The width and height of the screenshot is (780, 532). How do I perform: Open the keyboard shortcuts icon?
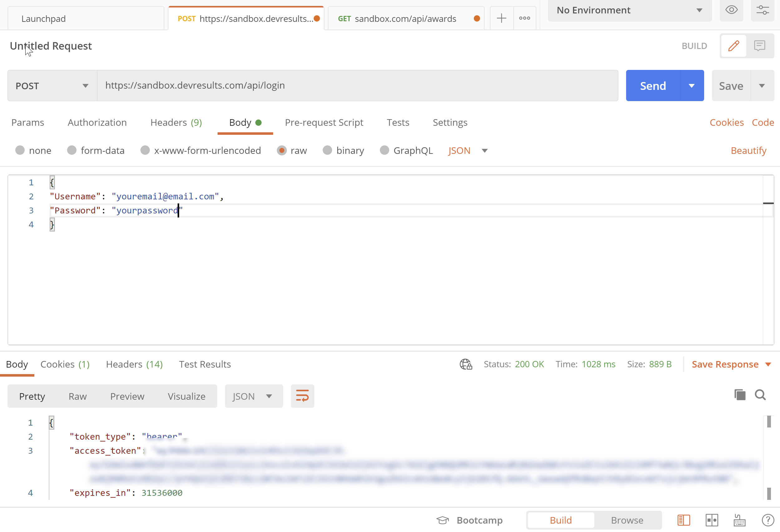pos(739,520)
